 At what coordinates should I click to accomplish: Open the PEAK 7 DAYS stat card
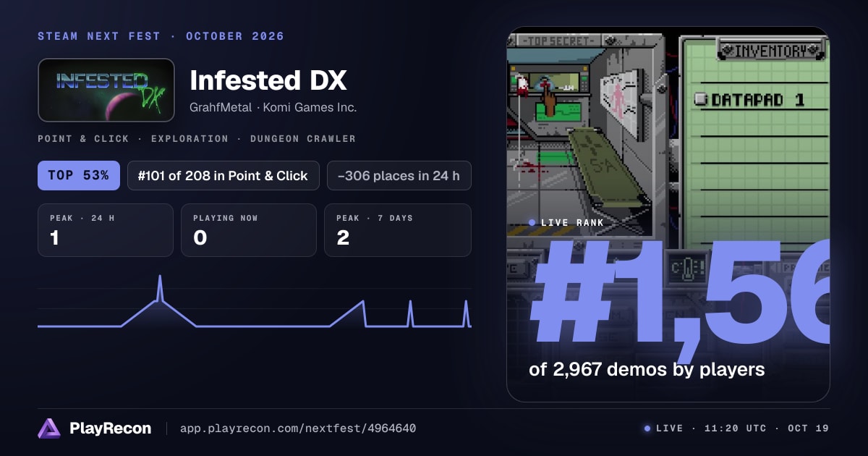(x=398, y=230)
